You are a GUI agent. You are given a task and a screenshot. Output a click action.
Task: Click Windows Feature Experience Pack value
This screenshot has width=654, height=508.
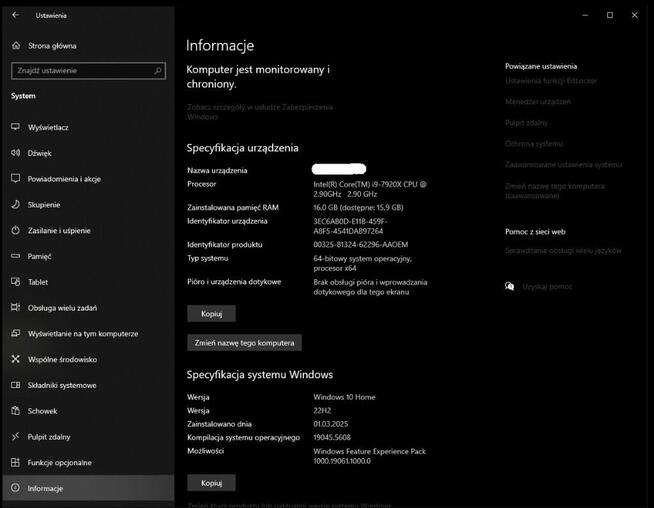pyautogui.click(x=370, y=456)
